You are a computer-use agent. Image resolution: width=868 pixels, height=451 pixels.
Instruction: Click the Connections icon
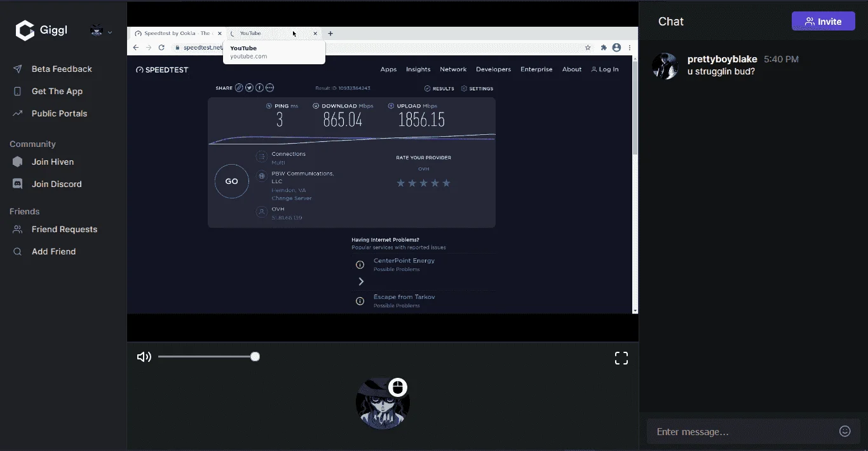click(261, 156)
